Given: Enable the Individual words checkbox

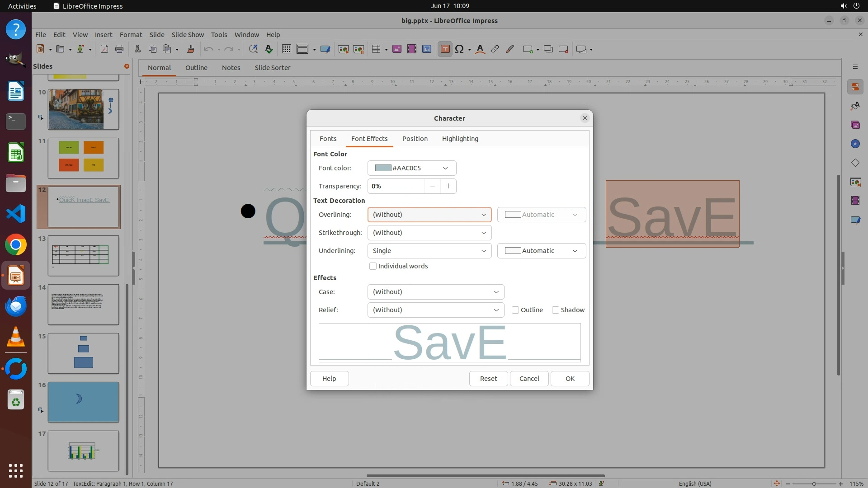Looking at the screenshot, I should (x=373, y=266).
